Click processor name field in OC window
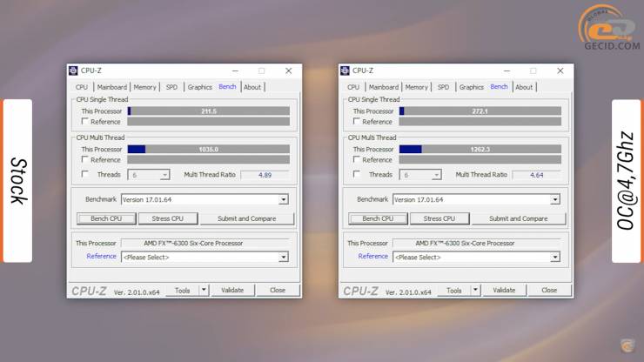Screen dimensions: 644x362 click(476, 244)
